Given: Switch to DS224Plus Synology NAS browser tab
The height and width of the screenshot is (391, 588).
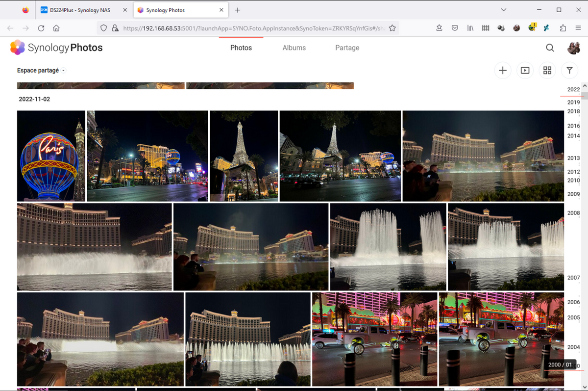Looking at the screenshot, I should click(x=82, y=10).
